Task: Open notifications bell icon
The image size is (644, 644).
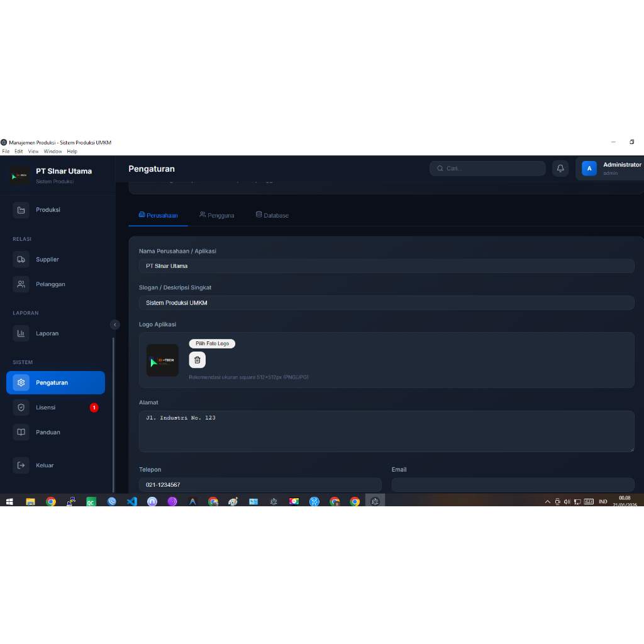Action: (560, 169)
